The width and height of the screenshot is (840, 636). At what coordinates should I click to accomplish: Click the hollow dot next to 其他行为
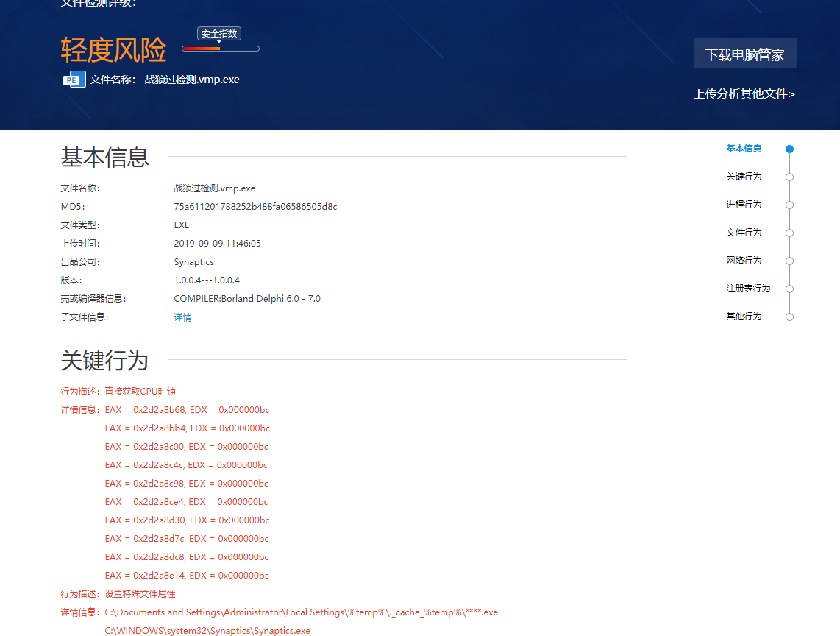(x=789, y=317)
